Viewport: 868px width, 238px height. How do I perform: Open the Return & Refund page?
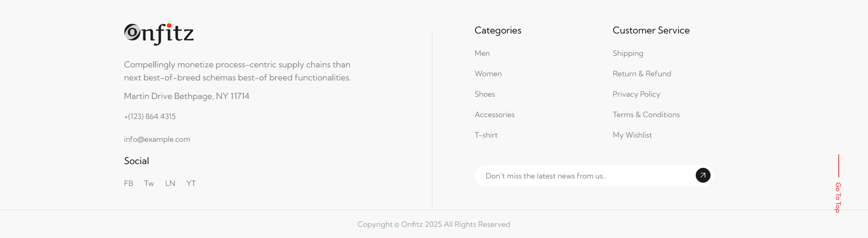(x=642, y=73)
